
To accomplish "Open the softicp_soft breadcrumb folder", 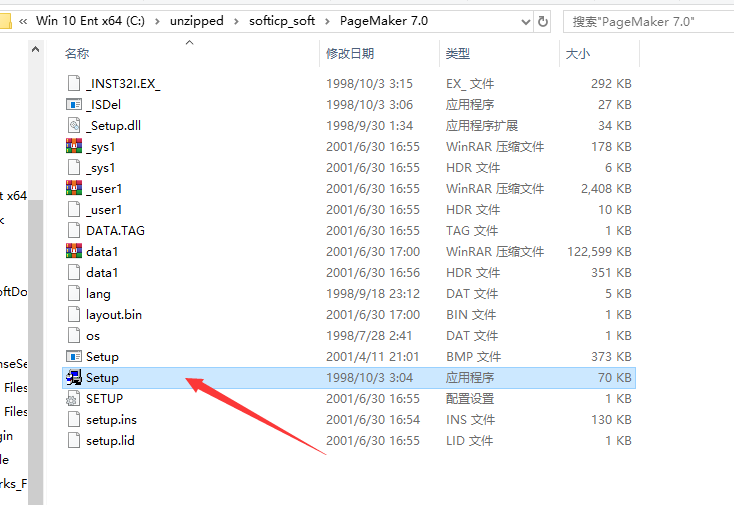I will tap(282, 21).
